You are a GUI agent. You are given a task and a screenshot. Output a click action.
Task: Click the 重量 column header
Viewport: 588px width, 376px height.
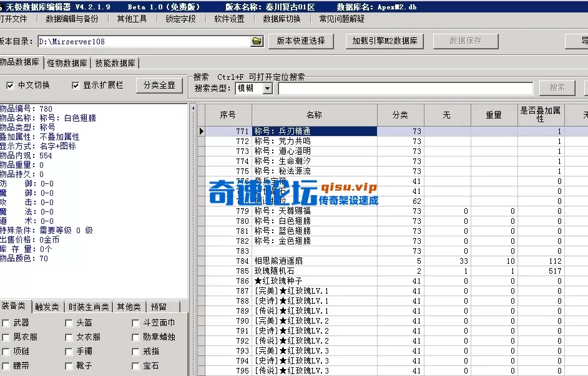click(494, 115)
